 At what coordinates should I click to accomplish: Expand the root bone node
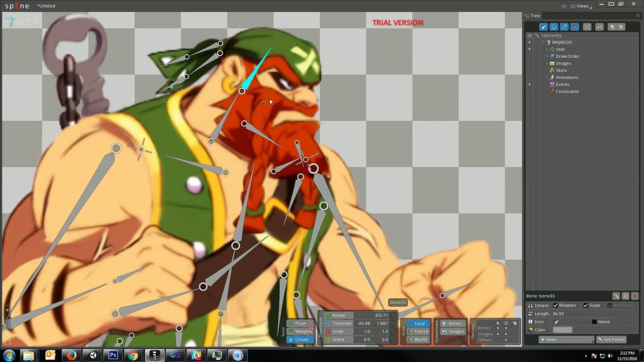point(547,49)
